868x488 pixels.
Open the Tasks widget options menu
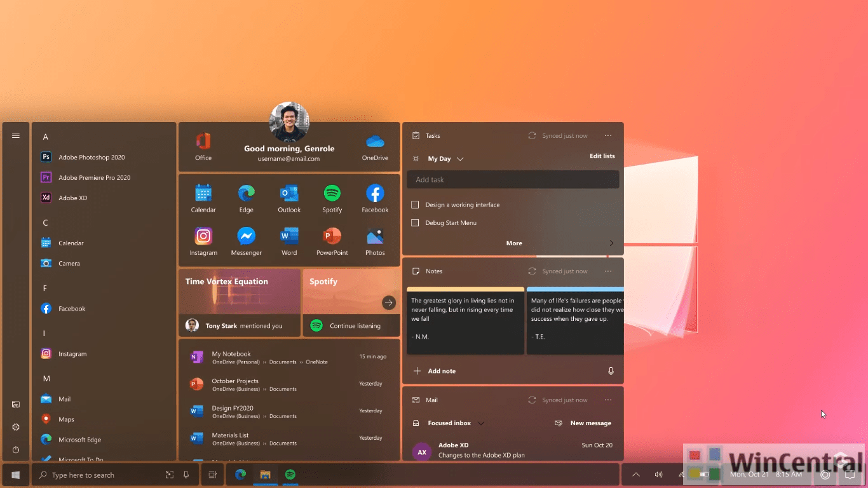point(608,136)
